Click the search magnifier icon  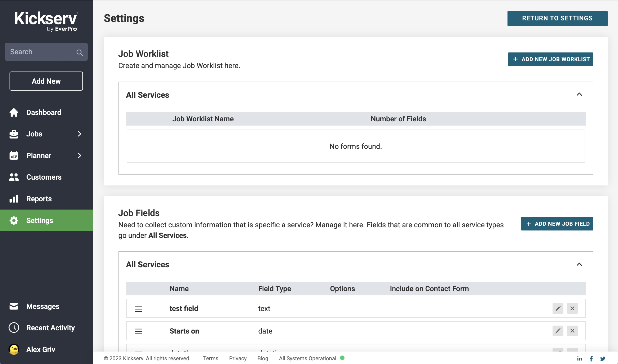(x=80, y=52)
